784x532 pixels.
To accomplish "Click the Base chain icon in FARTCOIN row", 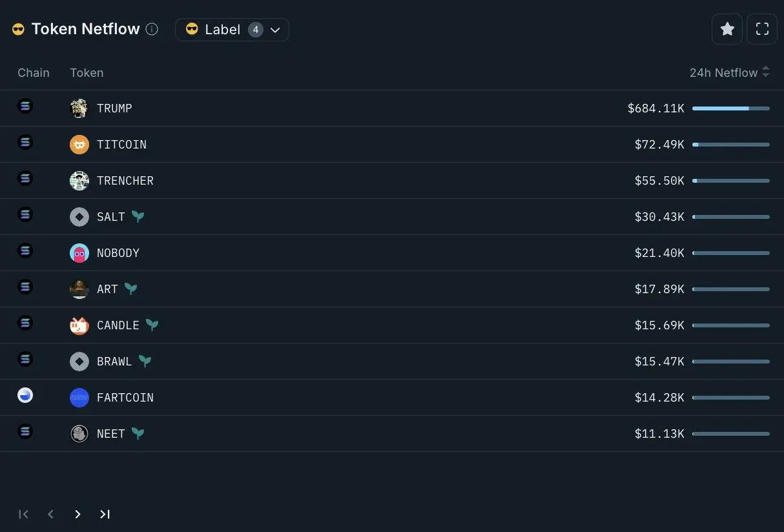I will coord(25,396).
